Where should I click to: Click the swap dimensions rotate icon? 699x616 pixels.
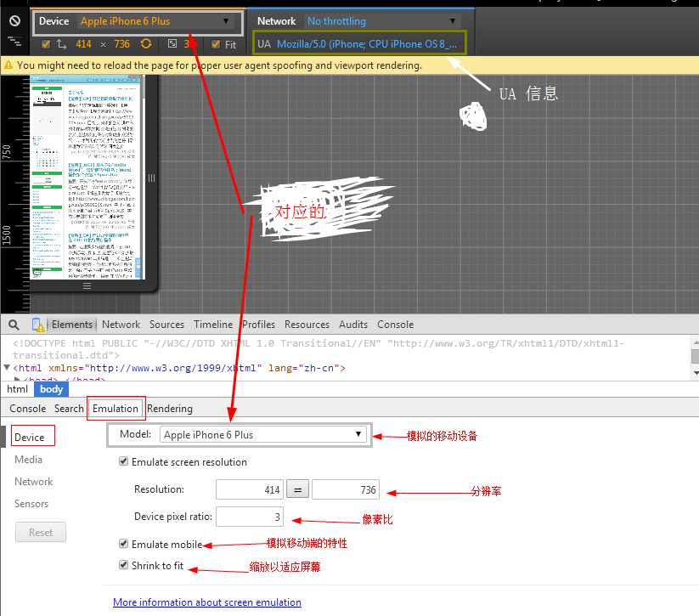[146, 43]
